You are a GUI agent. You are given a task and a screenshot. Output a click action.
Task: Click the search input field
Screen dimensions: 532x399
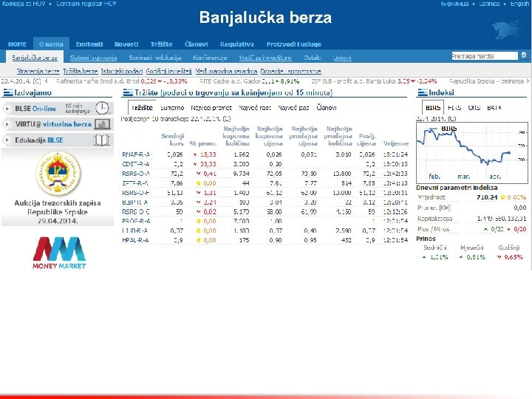click(x=485, y=56)
